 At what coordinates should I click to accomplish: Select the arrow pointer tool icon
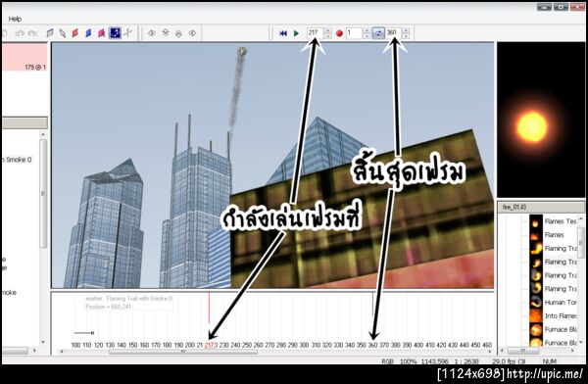(x=63, y=33)
